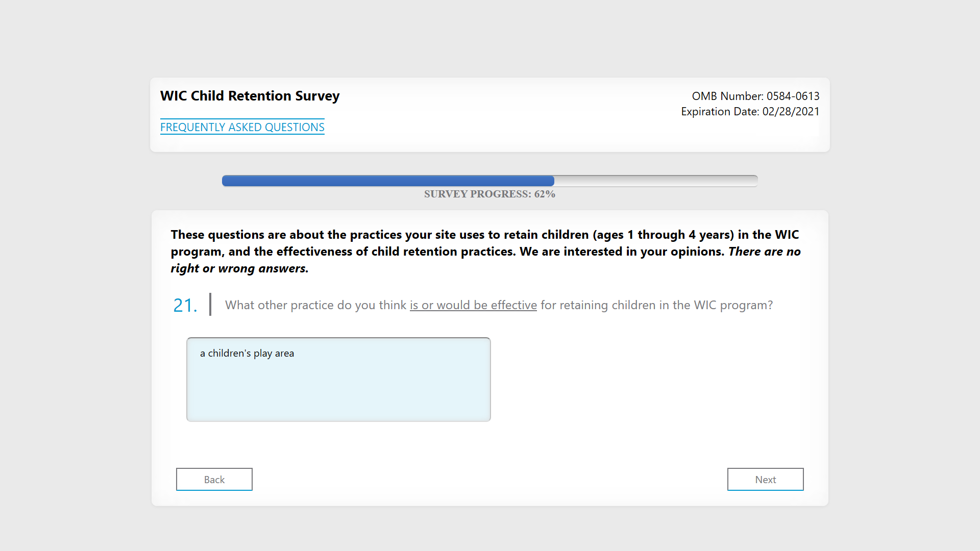
Task: Click the OMB Number 0584-0613 text
Action: [x=755, y=96]
